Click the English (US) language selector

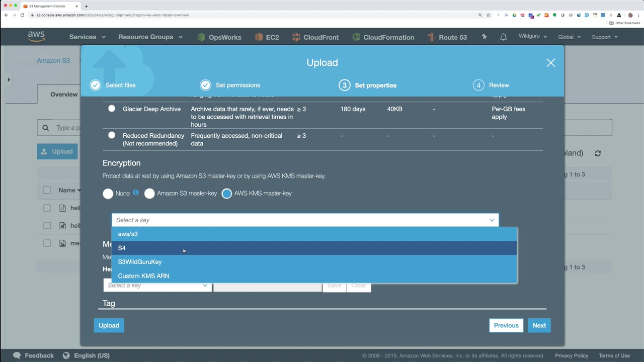(x=92, y=355)
